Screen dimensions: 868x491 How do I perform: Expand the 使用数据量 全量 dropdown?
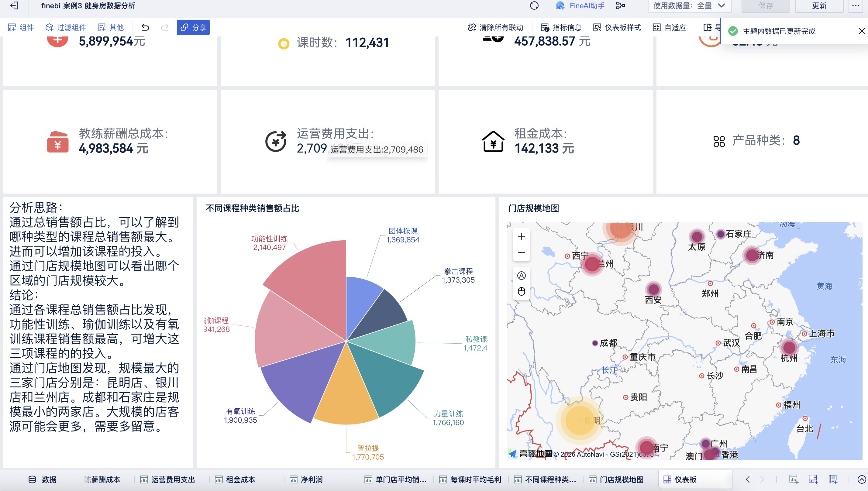[689, 6]
